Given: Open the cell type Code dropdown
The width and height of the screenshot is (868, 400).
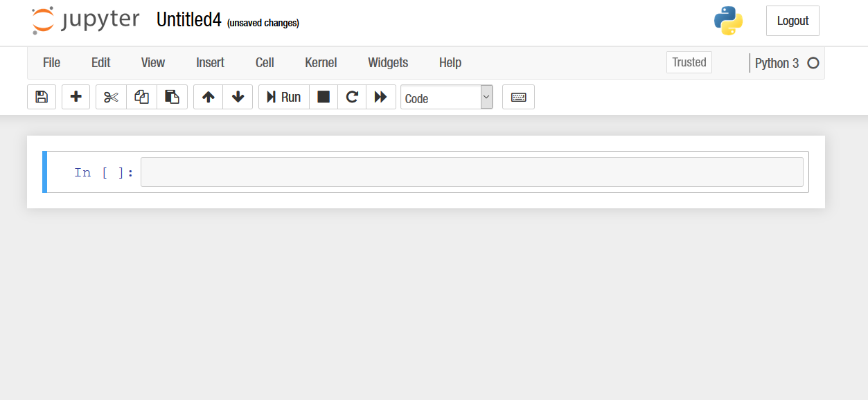Looking at the screenshot, I should 447,97.
